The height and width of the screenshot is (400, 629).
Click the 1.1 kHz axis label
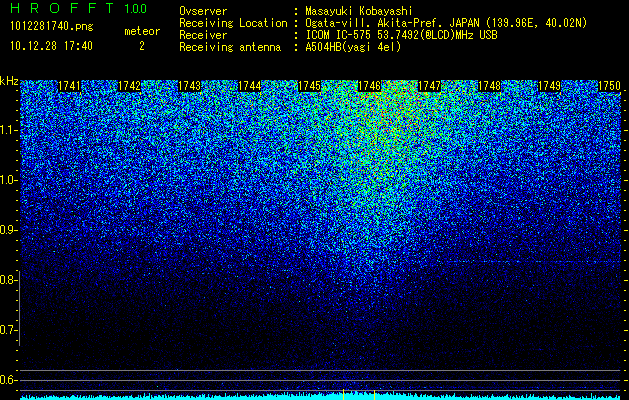7,130
